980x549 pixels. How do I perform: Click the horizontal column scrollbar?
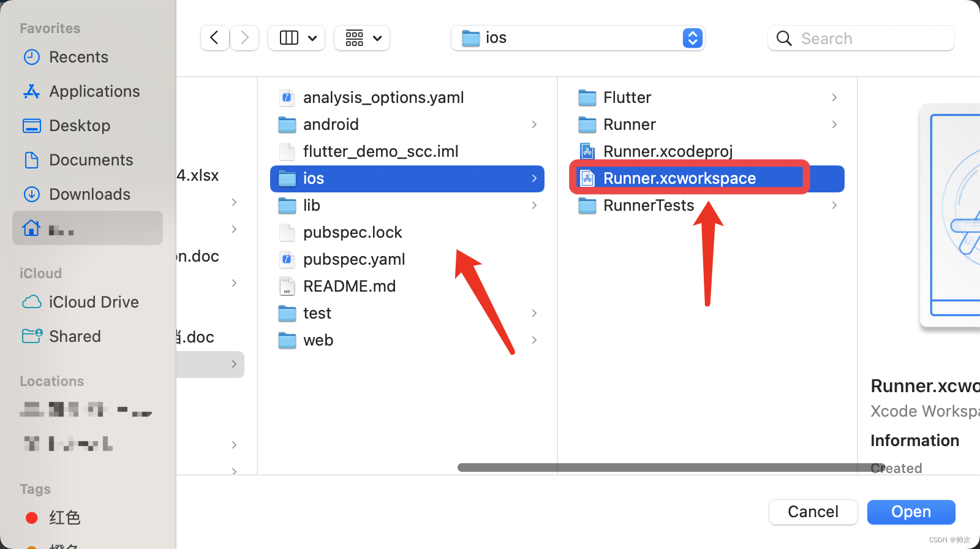pyautogui.click(x=671, y=468)
